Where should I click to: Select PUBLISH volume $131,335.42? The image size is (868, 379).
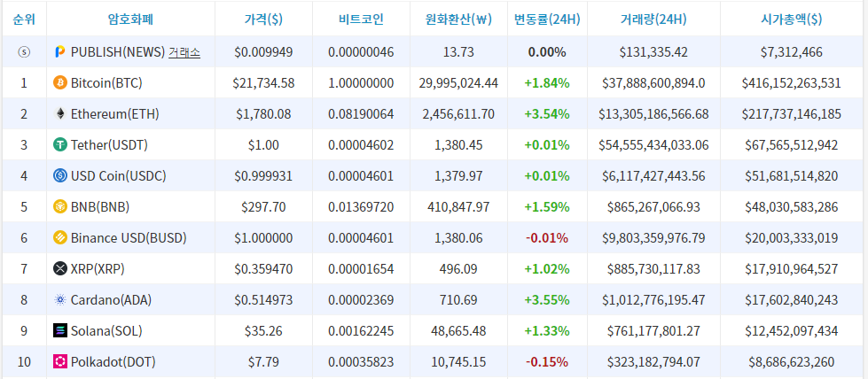coord(653,52)
